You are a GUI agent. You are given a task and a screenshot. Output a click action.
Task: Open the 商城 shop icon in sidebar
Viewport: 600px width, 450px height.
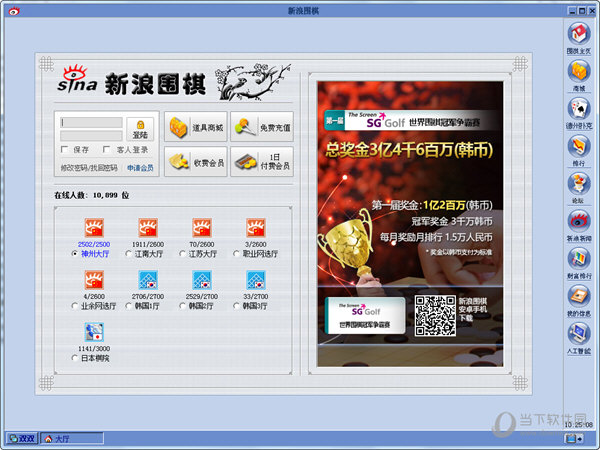tap(579, 71)
